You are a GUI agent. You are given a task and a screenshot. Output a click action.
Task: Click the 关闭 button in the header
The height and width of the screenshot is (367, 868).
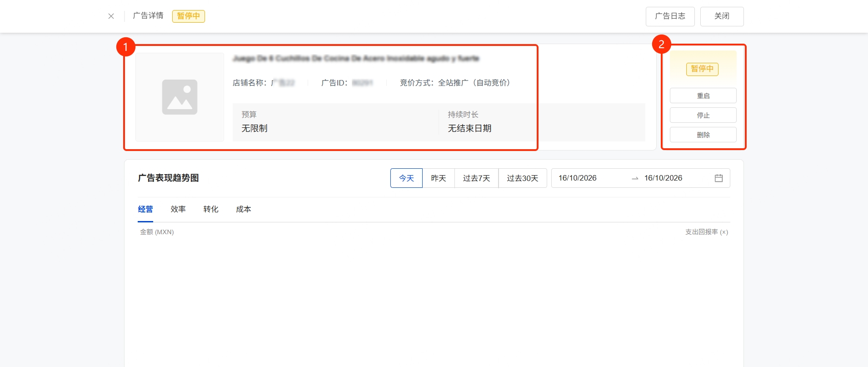point(722,16)
